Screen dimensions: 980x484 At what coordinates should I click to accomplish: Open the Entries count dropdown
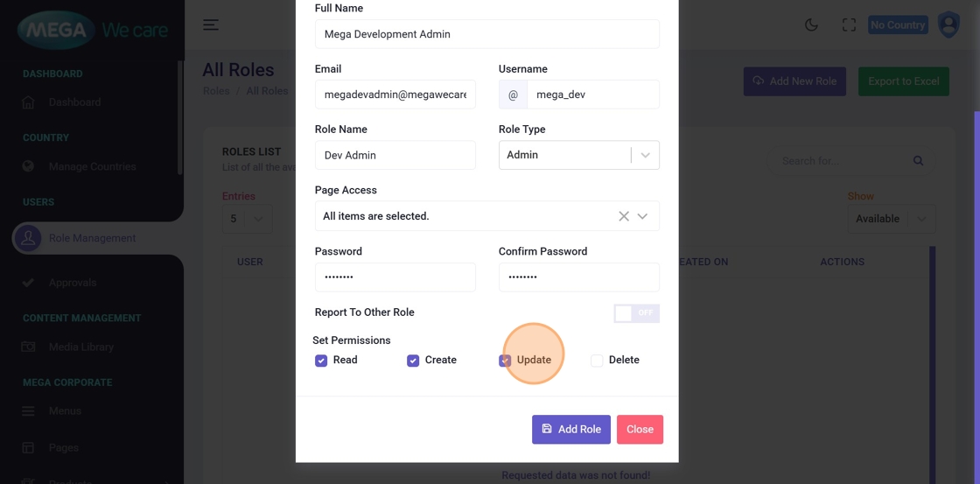pyautogui.click(x=246, y=219)
